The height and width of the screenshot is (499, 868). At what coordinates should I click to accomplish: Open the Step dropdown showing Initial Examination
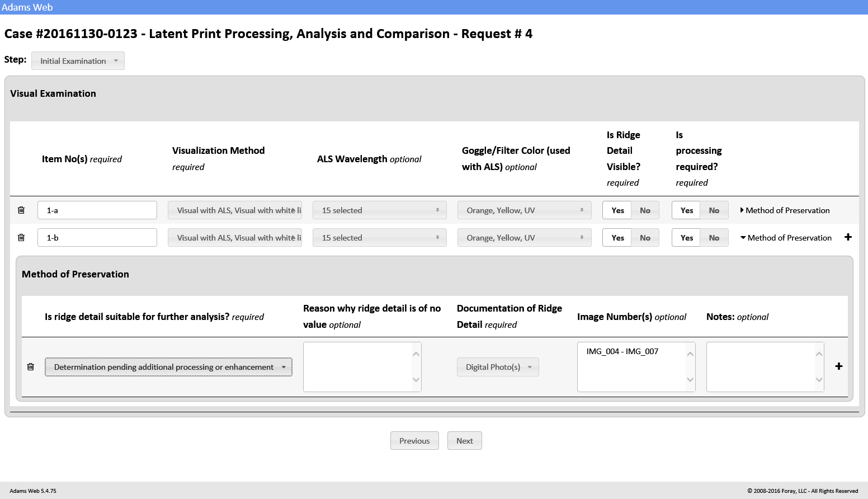(x=78, y=61)
